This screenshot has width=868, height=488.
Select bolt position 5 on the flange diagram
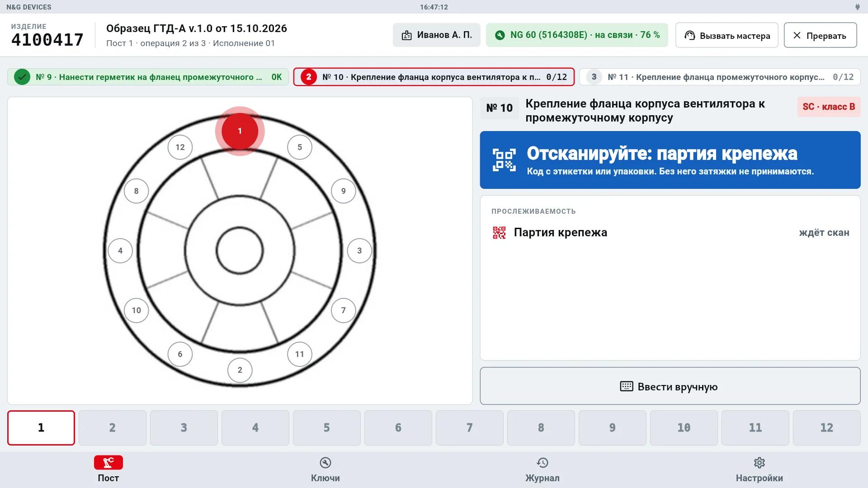coord(300,147)
